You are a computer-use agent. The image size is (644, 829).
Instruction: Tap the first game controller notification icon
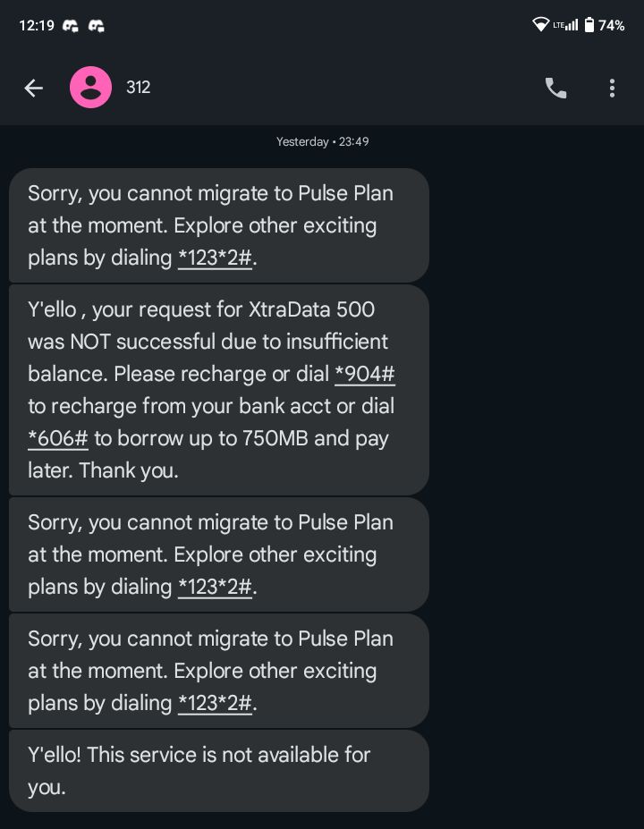pos(71,25)
